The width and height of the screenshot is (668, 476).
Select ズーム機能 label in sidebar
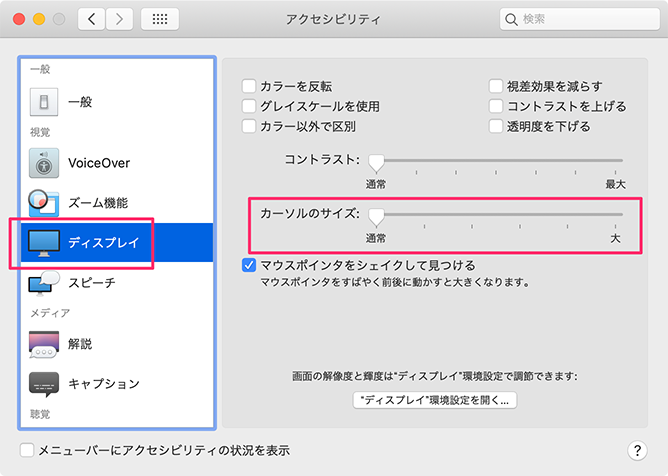pos(98,203)
